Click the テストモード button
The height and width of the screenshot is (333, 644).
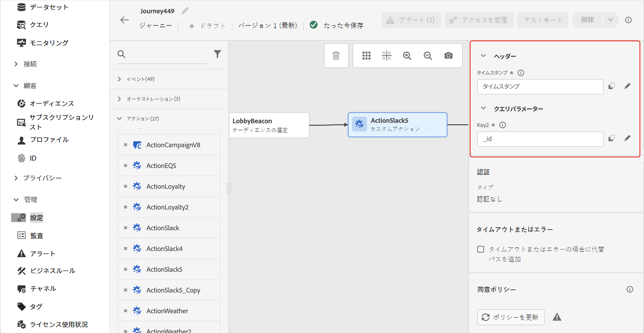[542, 20]
